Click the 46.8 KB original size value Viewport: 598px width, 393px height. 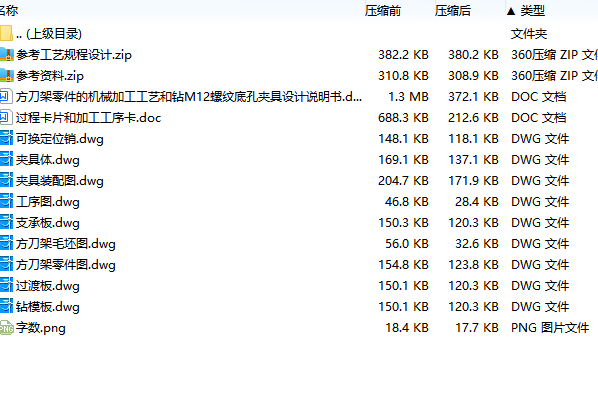[x=407, y=202]
